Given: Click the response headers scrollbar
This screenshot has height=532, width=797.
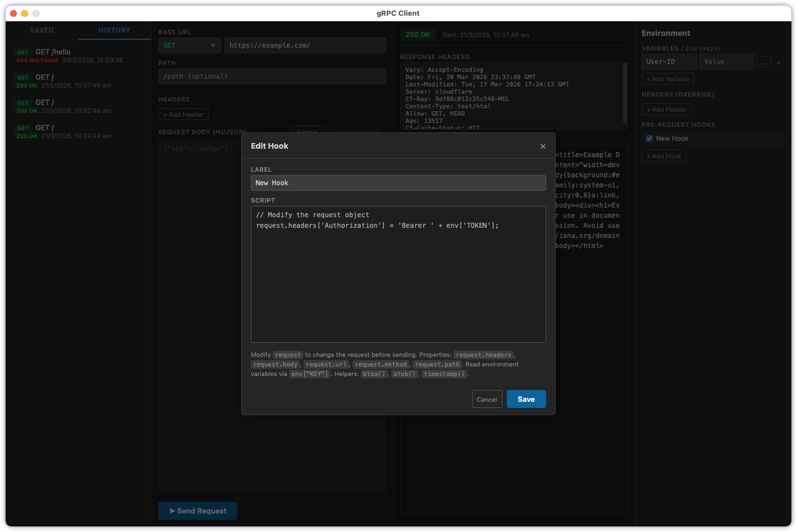Looking at the screenshot, I should [625, 93].
